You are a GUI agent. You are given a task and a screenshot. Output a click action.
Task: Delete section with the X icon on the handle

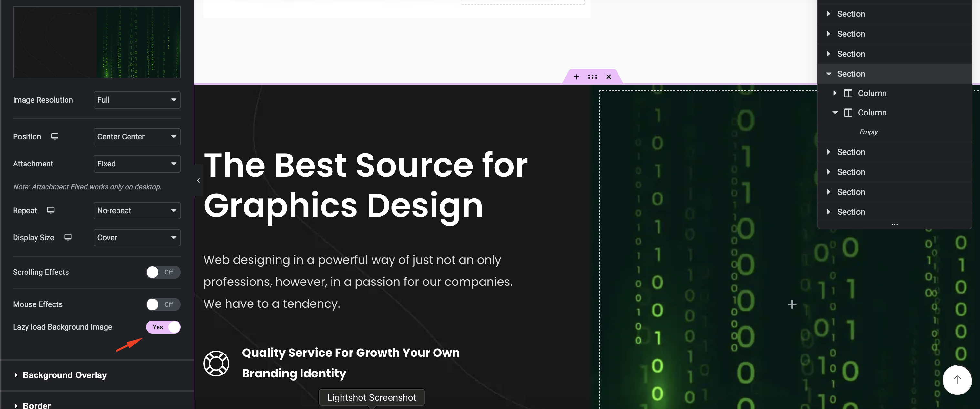[x=609, y=77]
